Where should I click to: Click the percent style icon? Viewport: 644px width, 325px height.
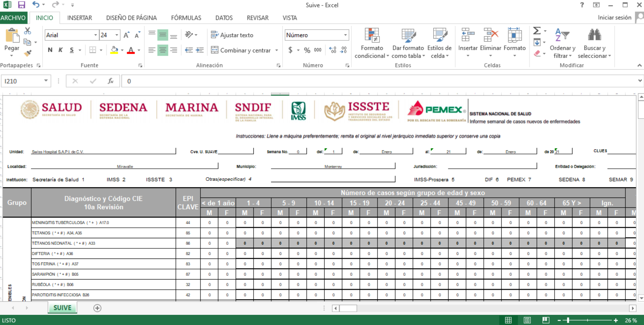[x=307, y=50]
